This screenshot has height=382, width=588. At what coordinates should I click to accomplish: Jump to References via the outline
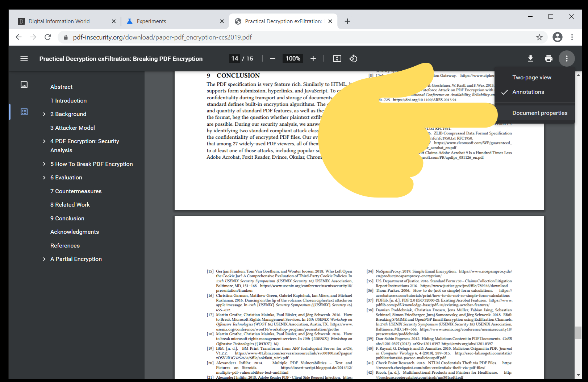tap(65, 245)
